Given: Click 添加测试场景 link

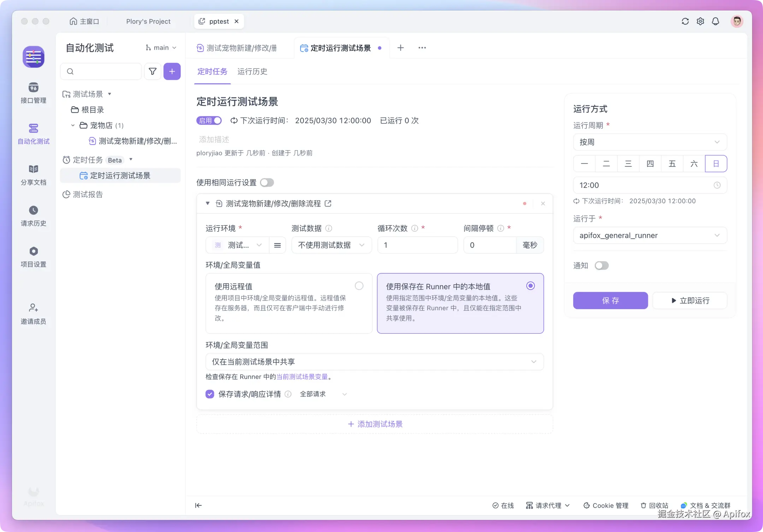Looking at the screenshot, I should [x=375, y=424].
